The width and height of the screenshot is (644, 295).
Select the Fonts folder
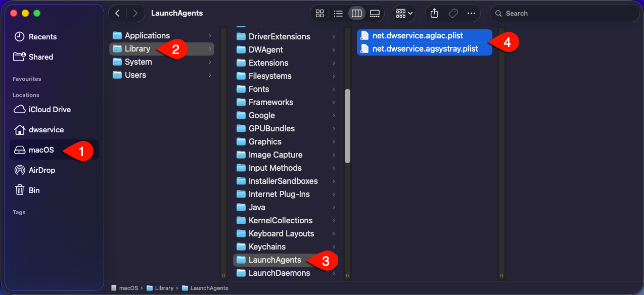[286, 89]
